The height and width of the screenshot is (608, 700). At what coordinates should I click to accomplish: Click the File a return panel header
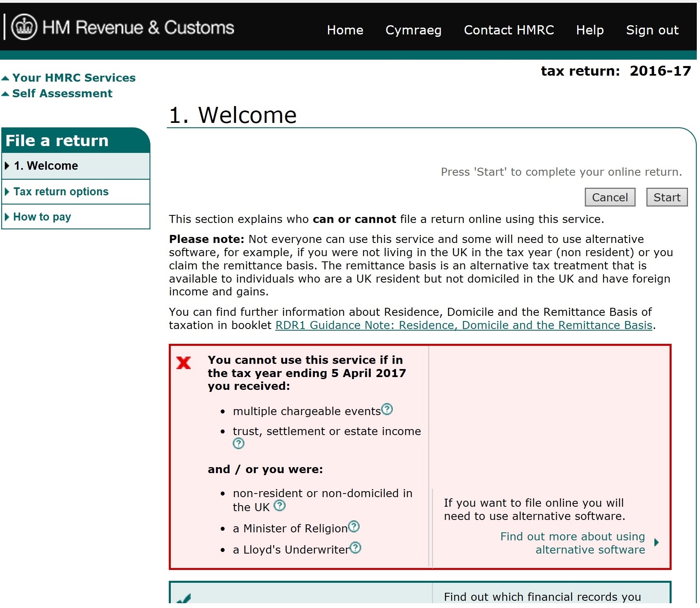[76, 140]
